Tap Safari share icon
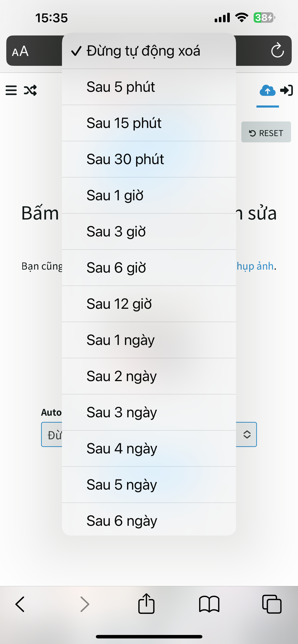This screenshot has height=644, width=298. tap(146, 604)
